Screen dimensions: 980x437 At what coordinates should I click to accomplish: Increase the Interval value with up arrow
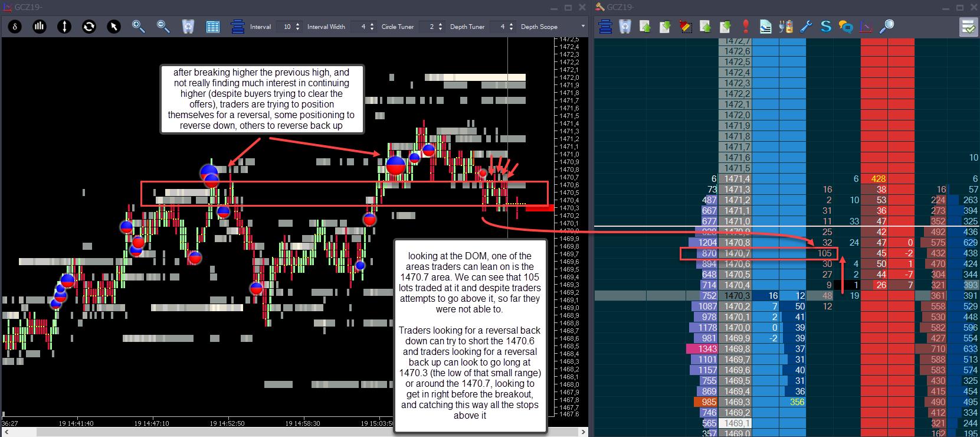point(297,24)
